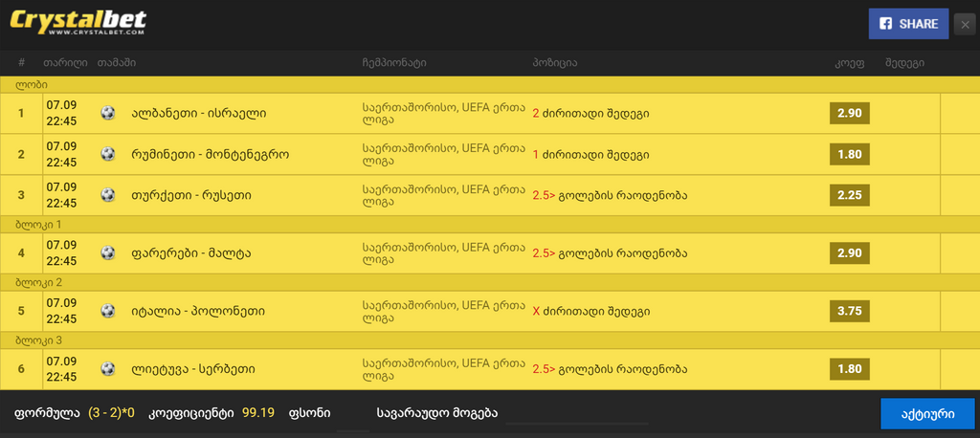This screenshot has height=438, width=980.
Task: Click position '2 ძირითადი შედეგი' in row 1
Action: tap(590, 114)
